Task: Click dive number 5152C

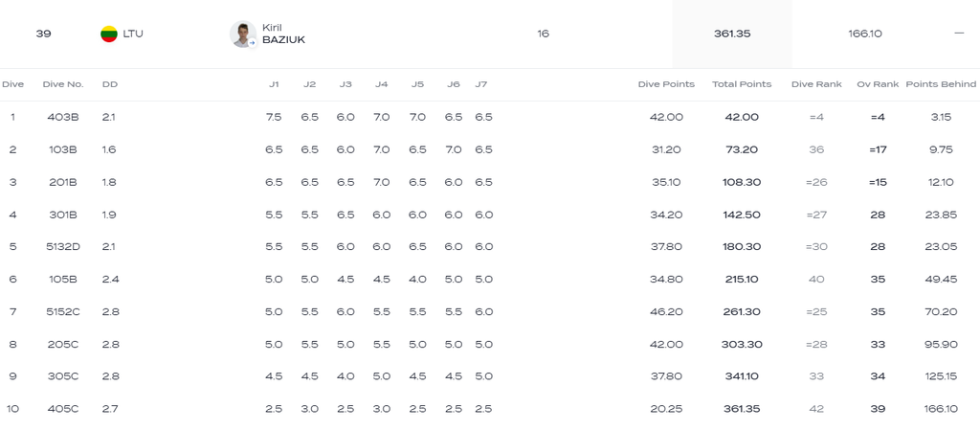Action: pos(63,311)
